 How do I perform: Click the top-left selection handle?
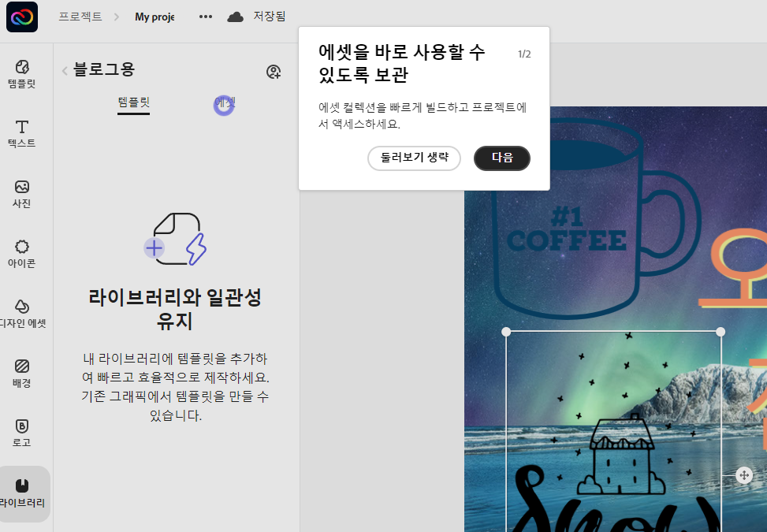pos(506,332)
